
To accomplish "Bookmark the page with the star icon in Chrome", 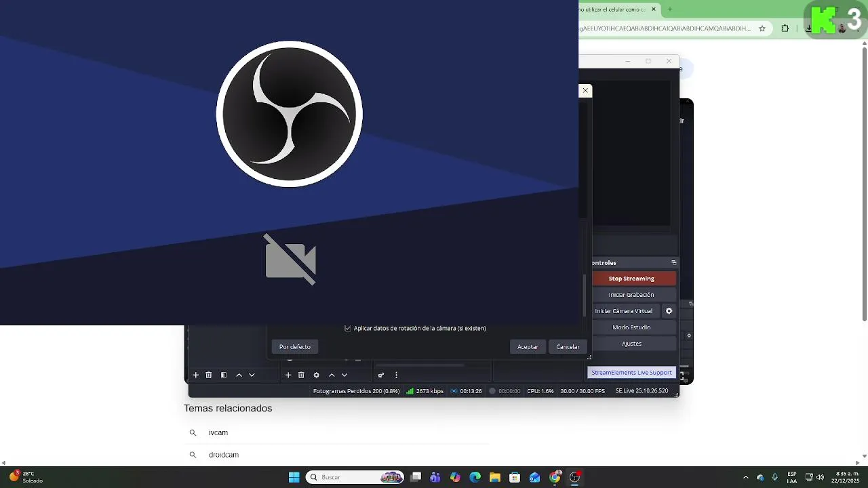I will pos(762,28).
